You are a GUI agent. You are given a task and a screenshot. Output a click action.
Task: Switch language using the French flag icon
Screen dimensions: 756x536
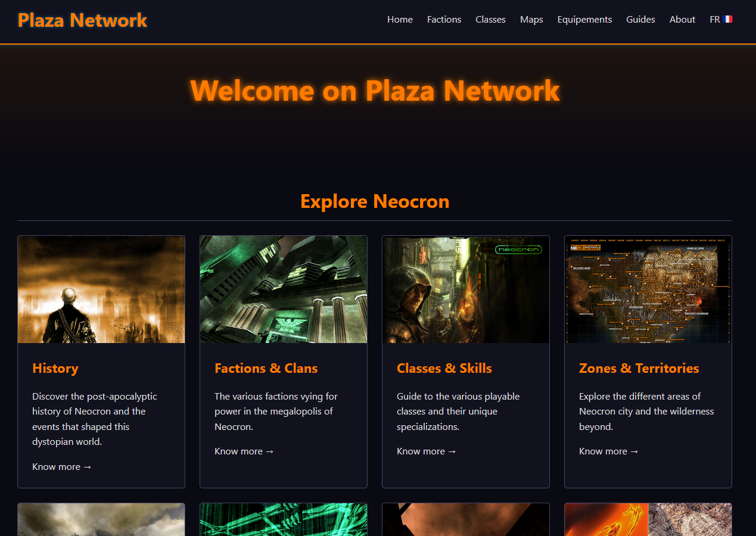point(727,19)
